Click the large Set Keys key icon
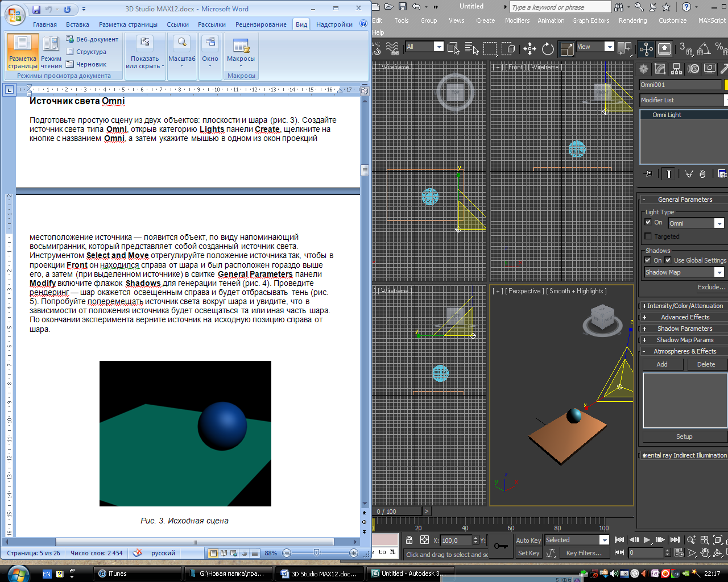 pyautogui.click(x=500, y=546)
